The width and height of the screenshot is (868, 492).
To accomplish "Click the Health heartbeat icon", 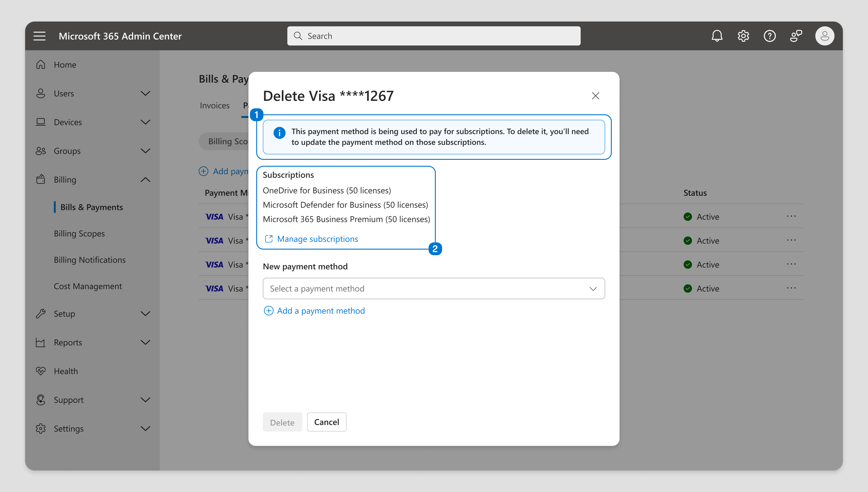I will 41,371.
